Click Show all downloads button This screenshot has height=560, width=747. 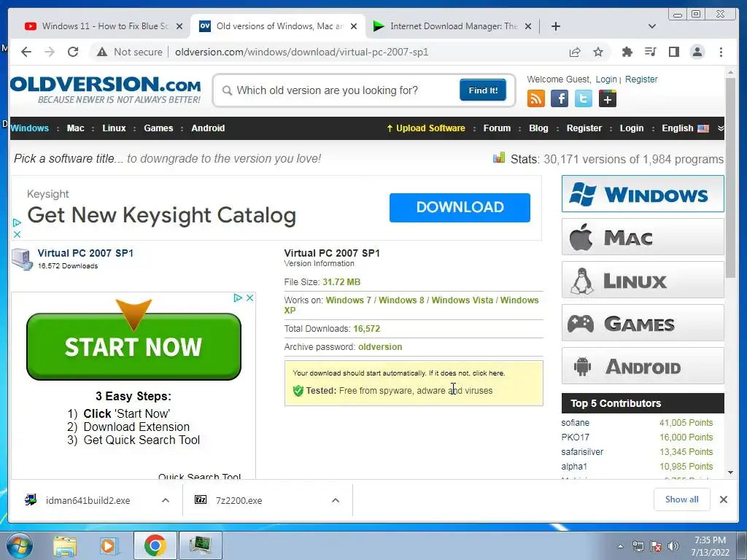click(x=682, y=499)
